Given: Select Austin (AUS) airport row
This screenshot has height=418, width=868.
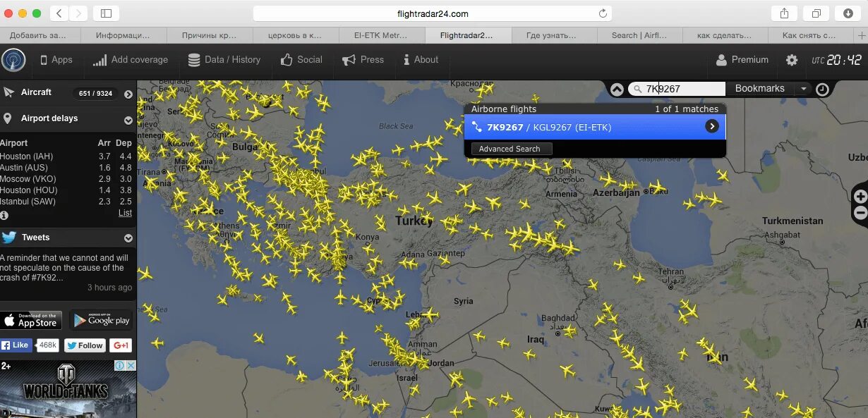Looking at the screenshot, I should pyautogui.click(x=66, y=168).
